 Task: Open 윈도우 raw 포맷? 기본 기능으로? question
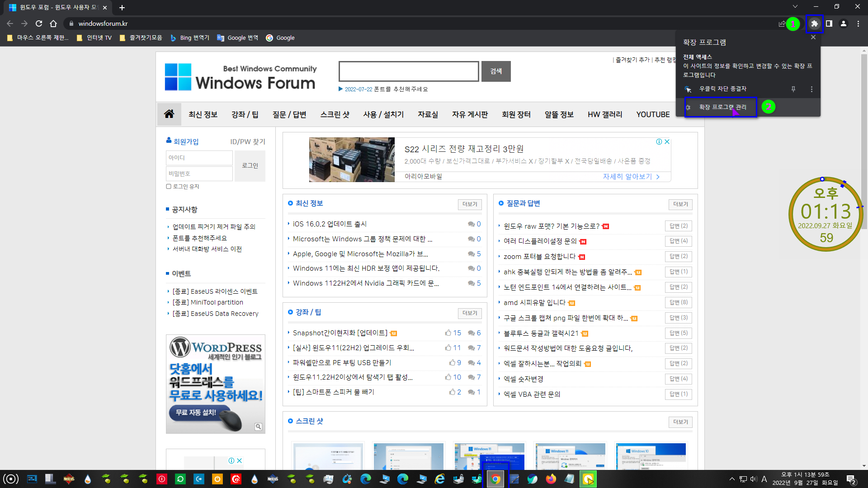pos(552,226)
